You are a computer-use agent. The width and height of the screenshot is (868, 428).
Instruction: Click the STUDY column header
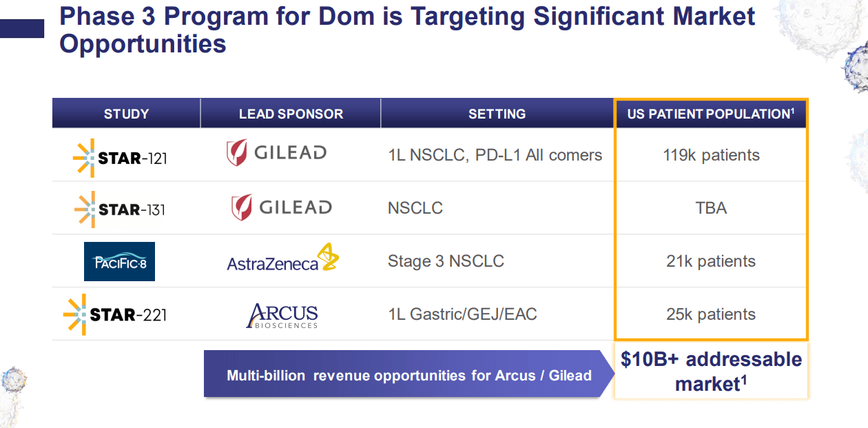pos(126,114)
